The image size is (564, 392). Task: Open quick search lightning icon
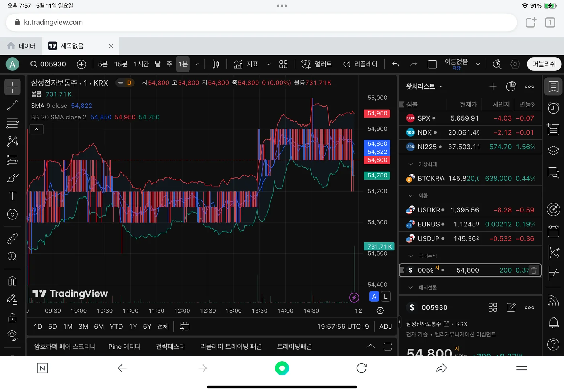497,64
